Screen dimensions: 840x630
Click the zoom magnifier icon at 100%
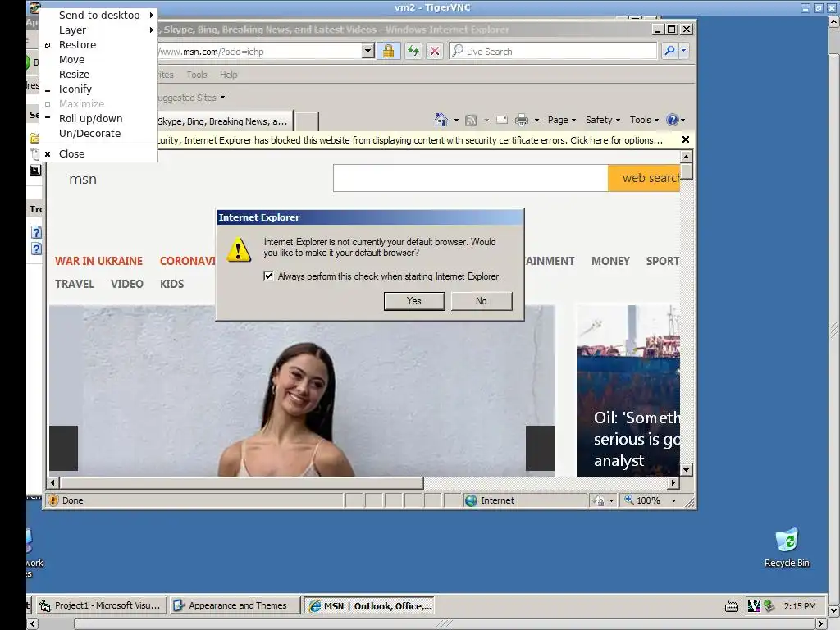[x=629, y=500]
